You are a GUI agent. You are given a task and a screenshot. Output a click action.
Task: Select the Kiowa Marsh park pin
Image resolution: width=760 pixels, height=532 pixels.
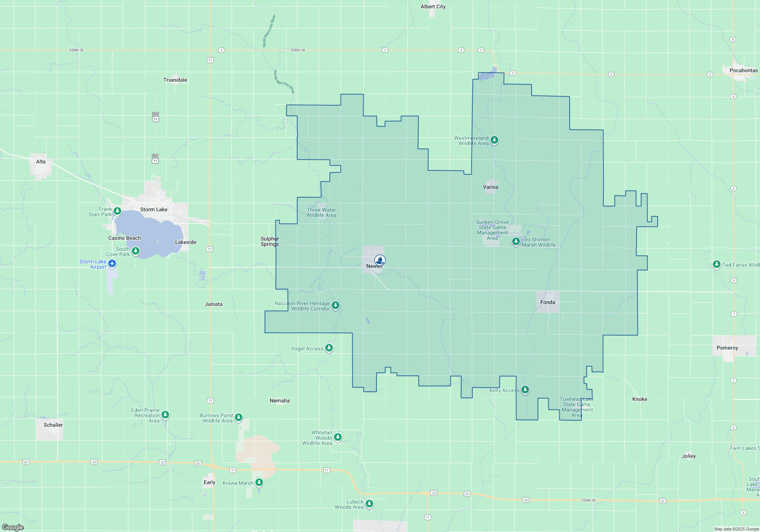[x=259, y=482]
